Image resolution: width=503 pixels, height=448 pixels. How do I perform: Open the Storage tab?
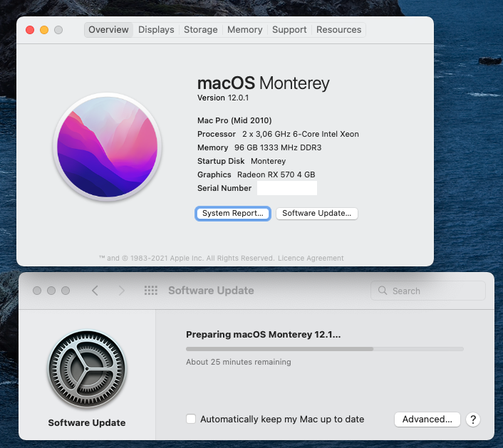[200, 30]
